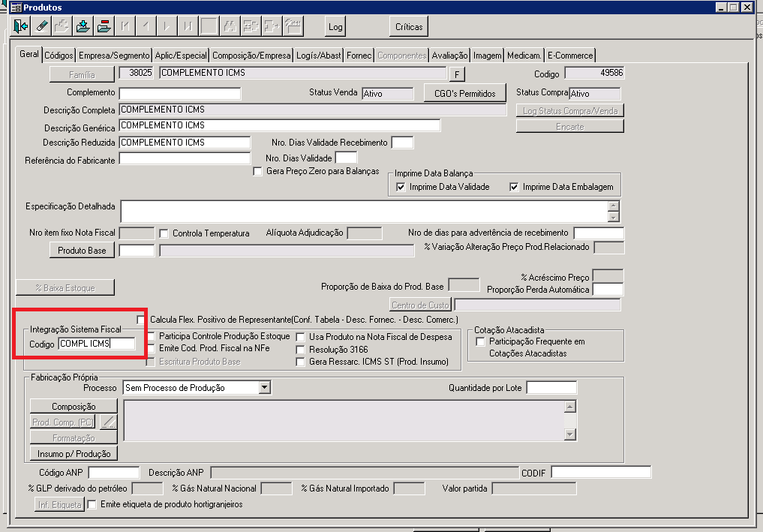The image size is (763, 532).
Task: Open the Fornec tab
Action: coord(359,56)
